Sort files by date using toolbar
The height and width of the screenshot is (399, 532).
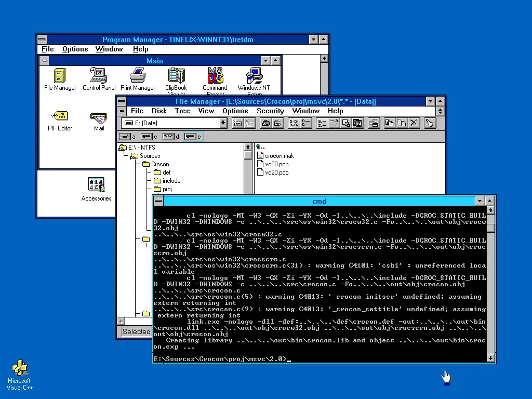[x=357, y=123]
